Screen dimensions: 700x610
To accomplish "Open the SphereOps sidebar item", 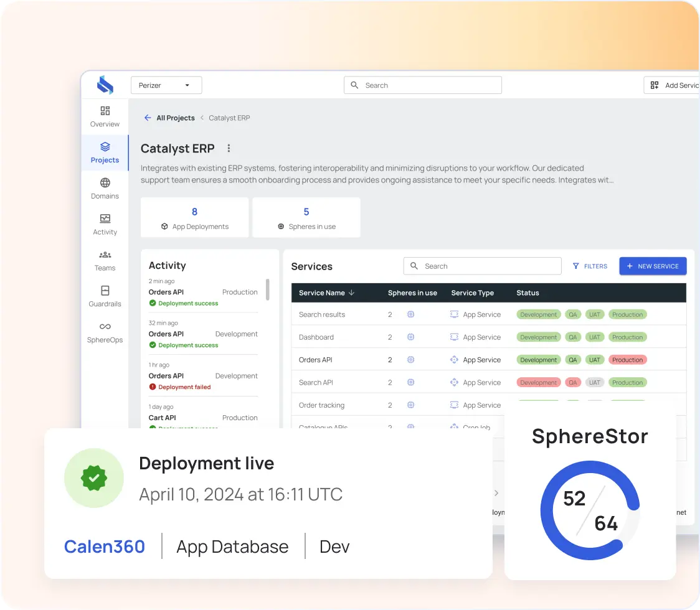I will coord(105,333).
